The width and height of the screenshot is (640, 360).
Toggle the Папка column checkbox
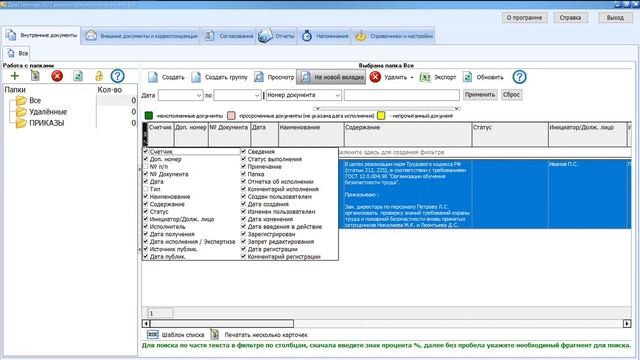tap(244, 174)
